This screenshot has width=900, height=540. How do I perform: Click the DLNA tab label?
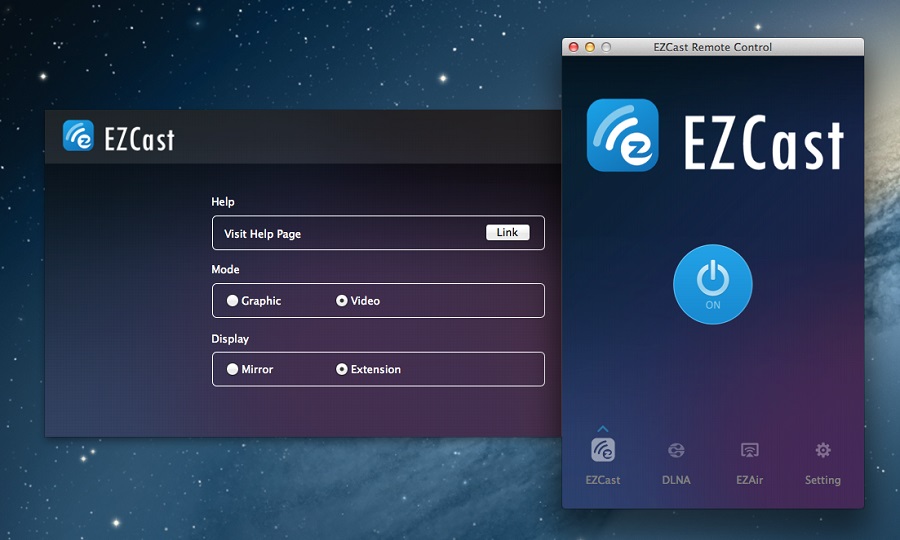pyautogui.click(x=676, y=480)
